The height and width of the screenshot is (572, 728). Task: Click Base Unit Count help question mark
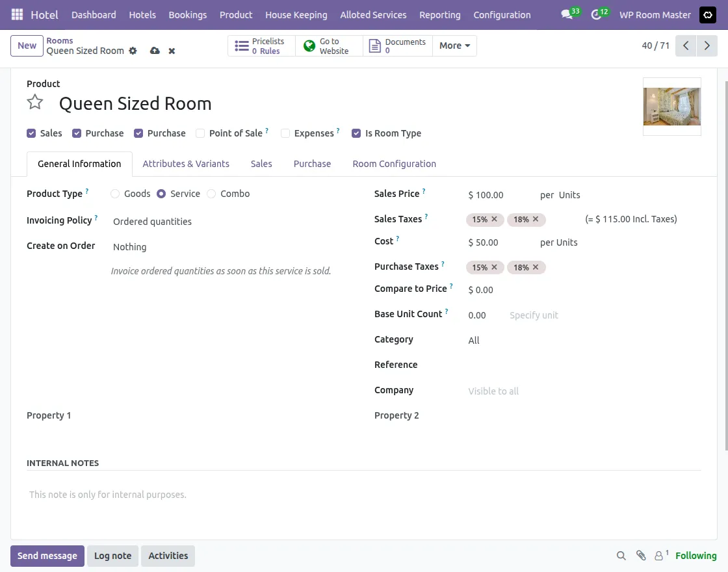point(447,311)
